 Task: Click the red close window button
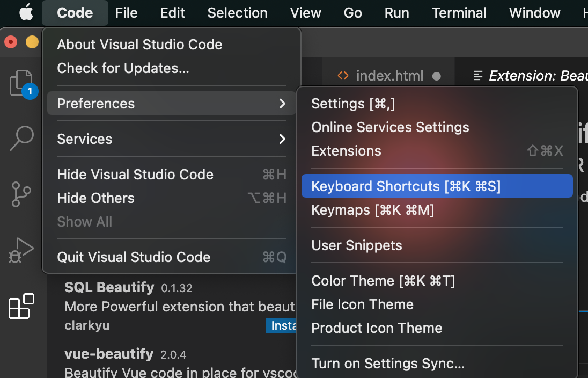(11, 42)
